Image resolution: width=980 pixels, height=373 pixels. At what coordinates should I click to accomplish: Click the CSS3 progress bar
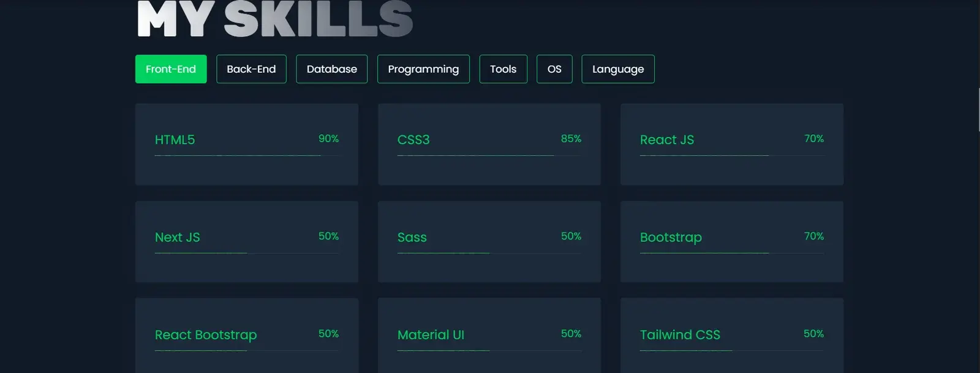click(x=489, y=156)
